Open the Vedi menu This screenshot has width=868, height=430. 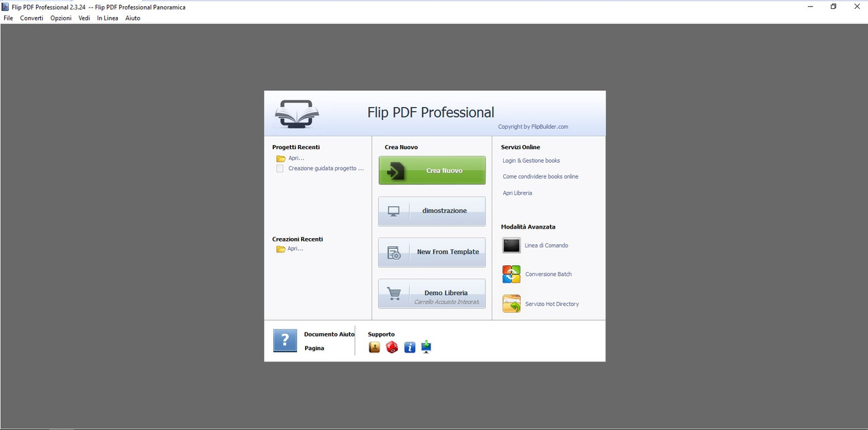coord(84,18)
